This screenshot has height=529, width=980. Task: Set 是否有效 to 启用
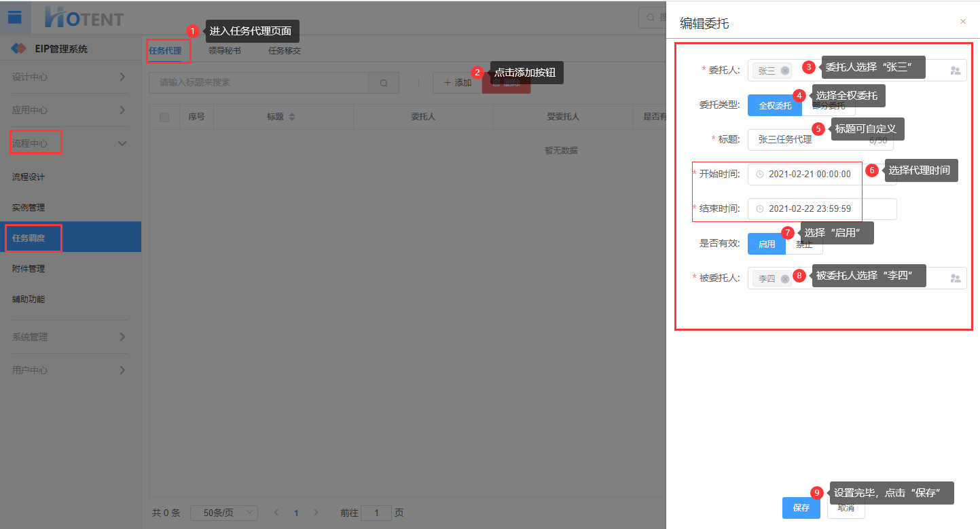pos(766,244)
